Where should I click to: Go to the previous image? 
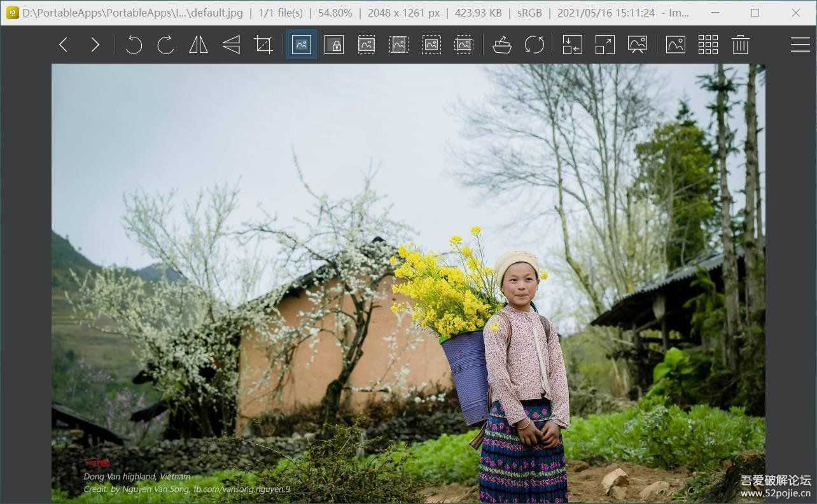62,45
